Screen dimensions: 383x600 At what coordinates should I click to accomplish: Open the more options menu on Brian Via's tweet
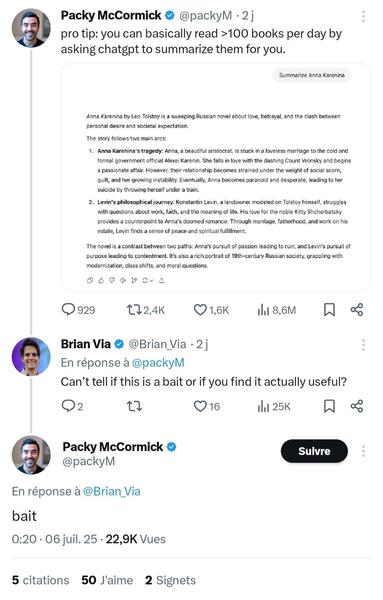pos(363,345)
